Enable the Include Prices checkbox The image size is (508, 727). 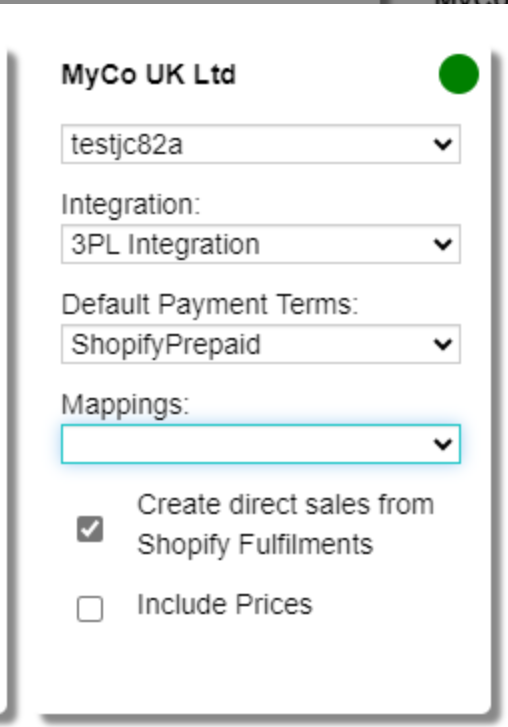tap(90, 608)
